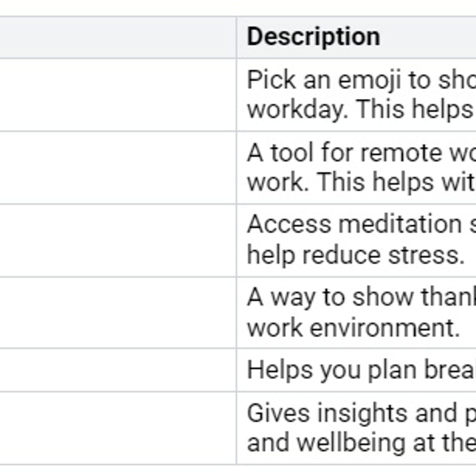Click empty cell left of "Gives insights and"
Screen dimensions: 476x476
pos(118,428)
